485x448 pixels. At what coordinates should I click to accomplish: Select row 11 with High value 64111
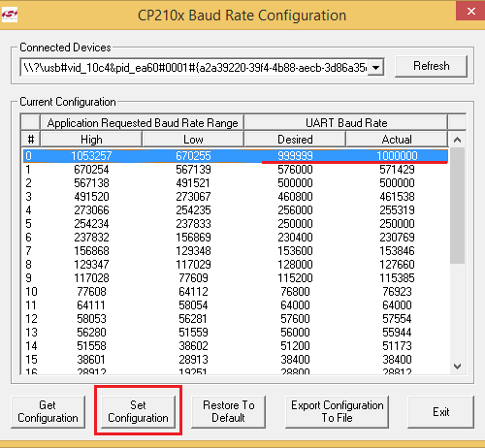(x=236, y=305)
